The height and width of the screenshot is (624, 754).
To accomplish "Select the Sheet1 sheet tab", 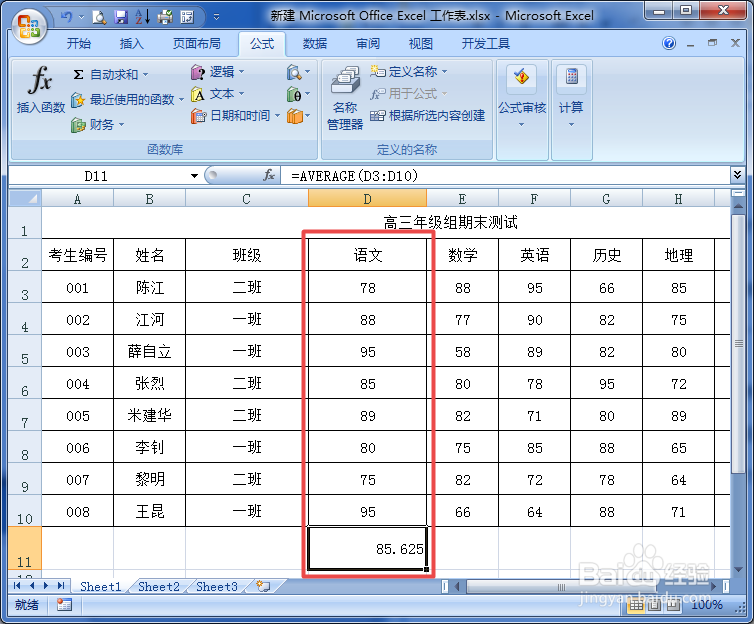I will 101,587.
